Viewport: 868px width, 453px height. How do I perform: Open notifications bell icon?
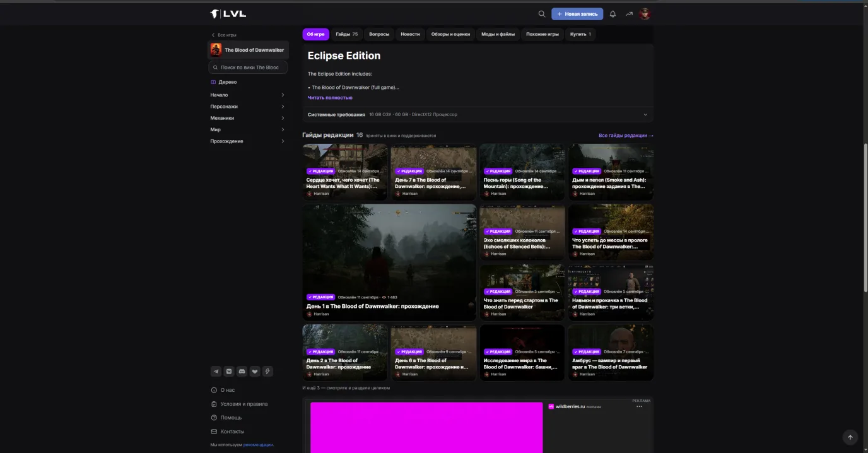click(613, 14)
